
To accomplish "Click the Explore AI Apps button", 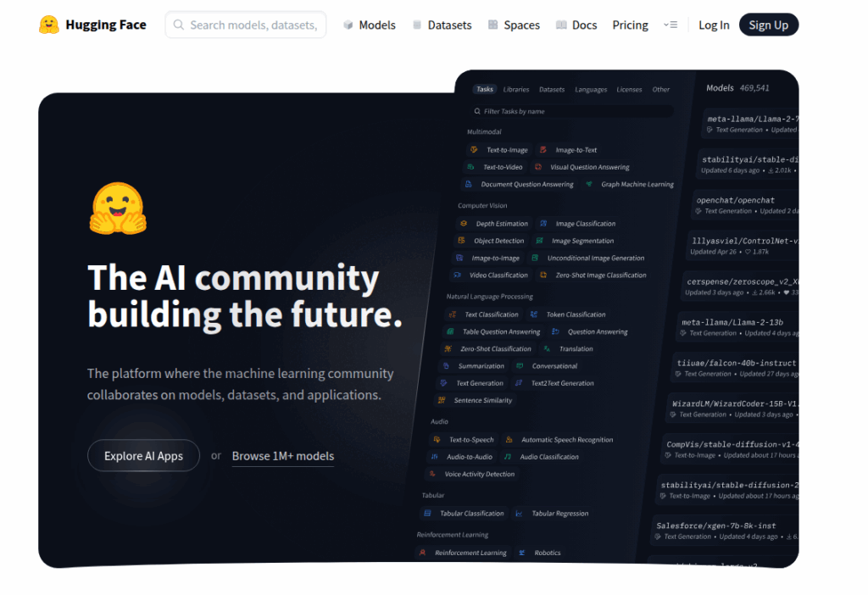I will (143, 456).
